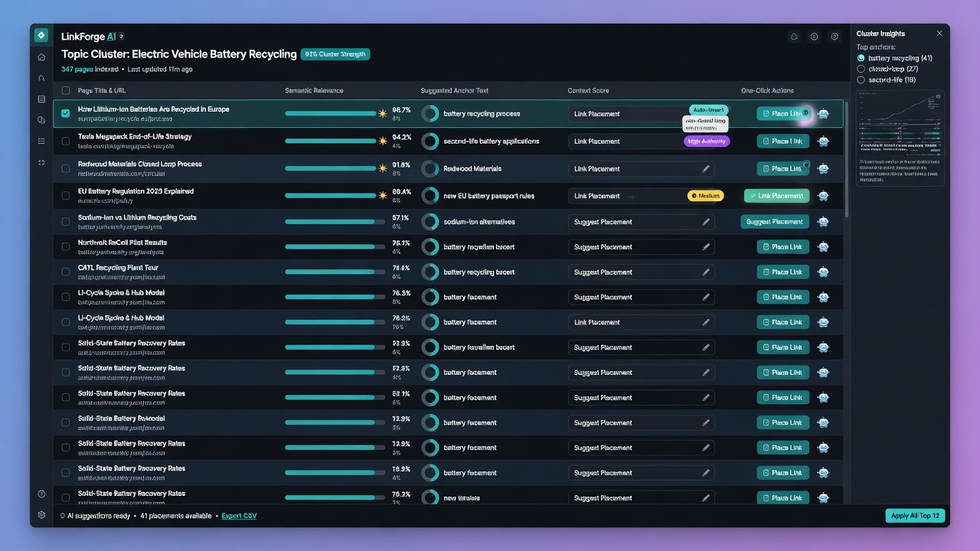
Task: Sort by Page Title & URL column header
Action: (103, 90)
